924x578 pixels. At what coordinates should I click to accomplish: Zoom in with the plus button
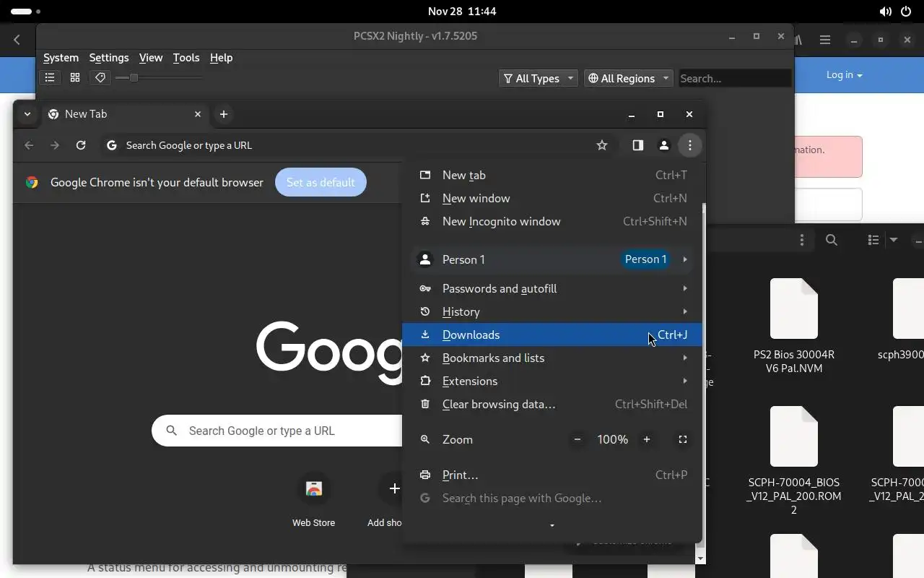pos(647,439)
